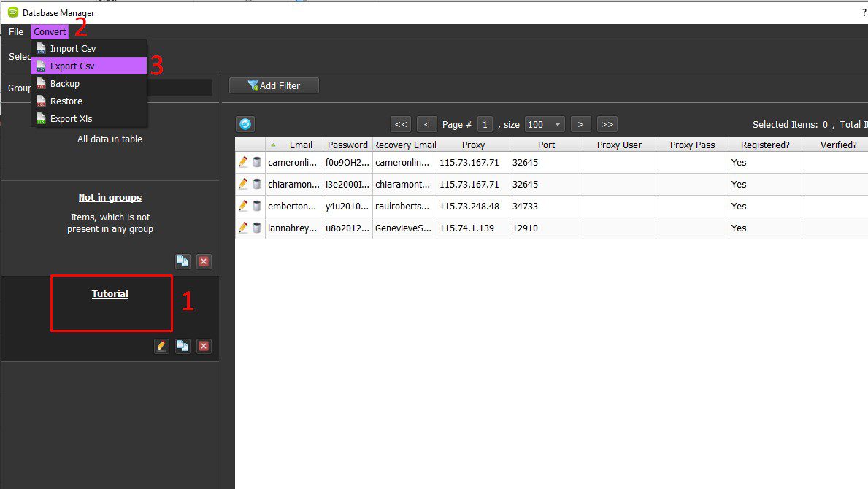Click red X icon under Not in groups
Viewport: 868px width, 489px height.
tap(204, 261)
